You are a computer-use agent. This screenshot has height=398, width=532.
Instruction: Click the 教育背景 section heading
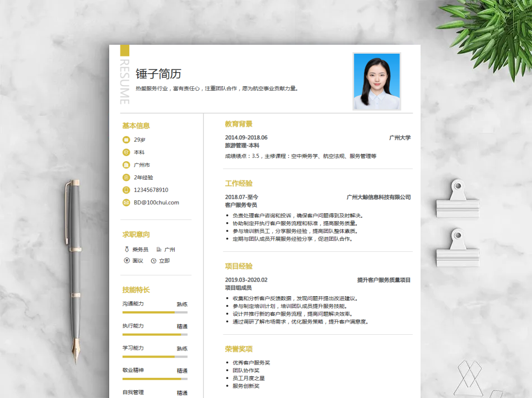pos(239,124)
